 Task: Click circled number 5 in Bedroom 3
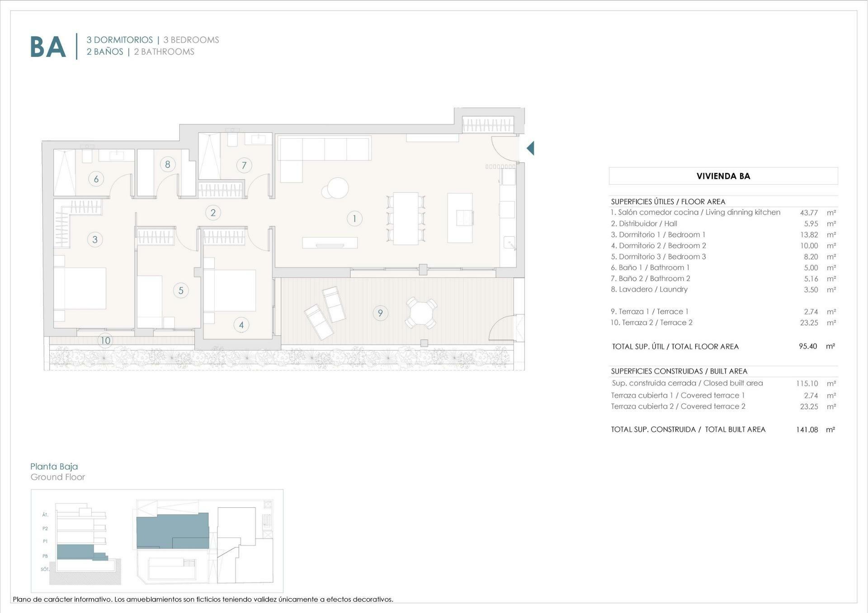pos(181,290)
